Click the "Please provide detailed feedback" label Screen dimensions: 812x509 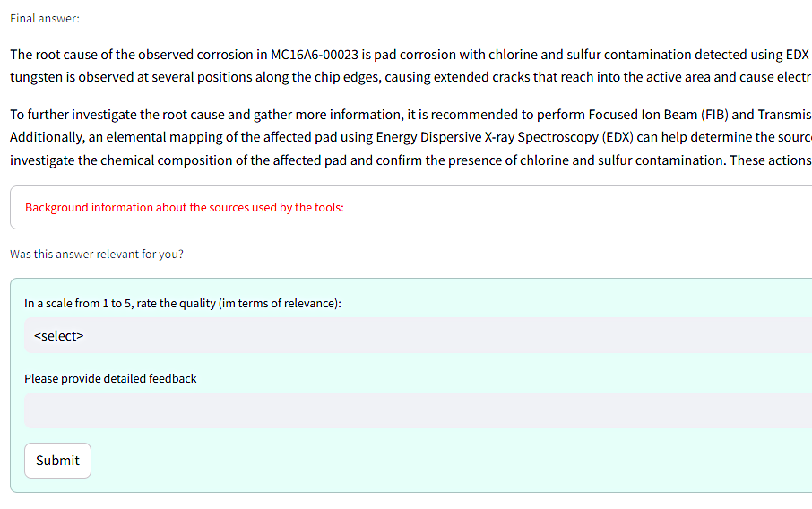[110, 378]
